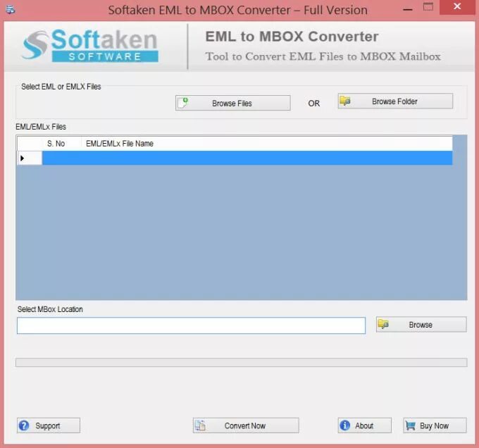
Task: Click the Browse Files button
Action: pos(232,103)
